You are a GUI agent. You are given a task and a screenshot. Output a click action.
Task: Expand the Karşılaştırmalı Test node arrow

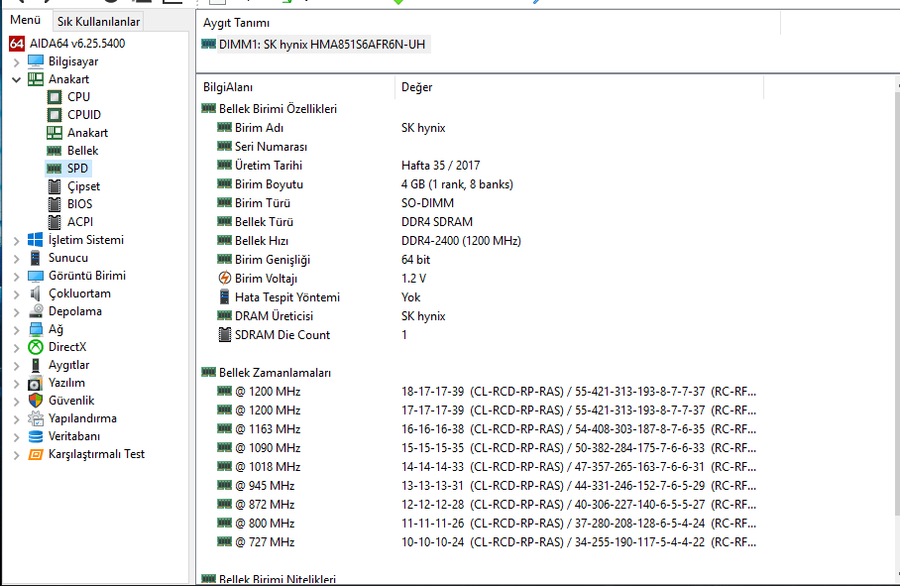pos(17,455)
